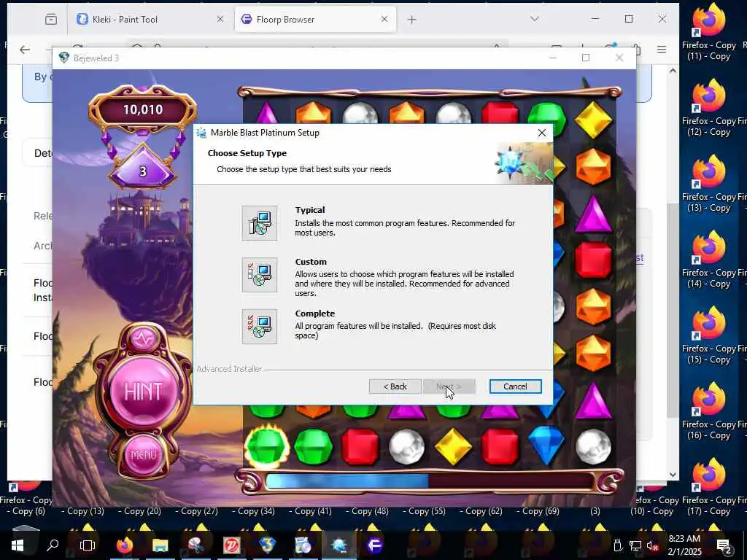This screenshot has width=747, height=560.
Task: Click the Custom option heading text
Action: coord(311,262)
